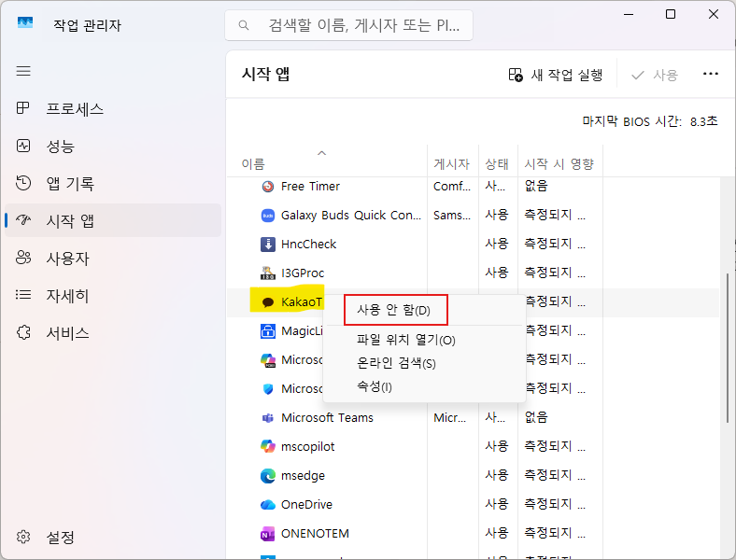Open the hamburger navigation menu
Viewport: 736px width, 560px height.
coord(23,71)
